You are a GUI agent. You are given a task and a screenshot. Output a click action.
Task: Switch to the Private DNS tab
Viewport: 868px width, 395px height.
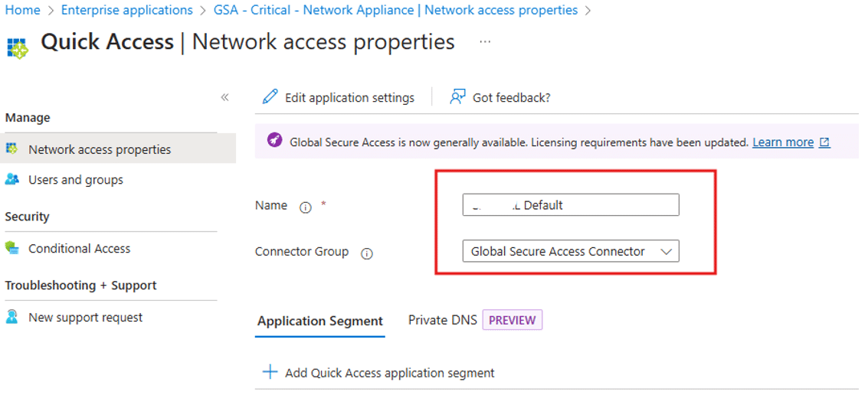click(442, 320)
